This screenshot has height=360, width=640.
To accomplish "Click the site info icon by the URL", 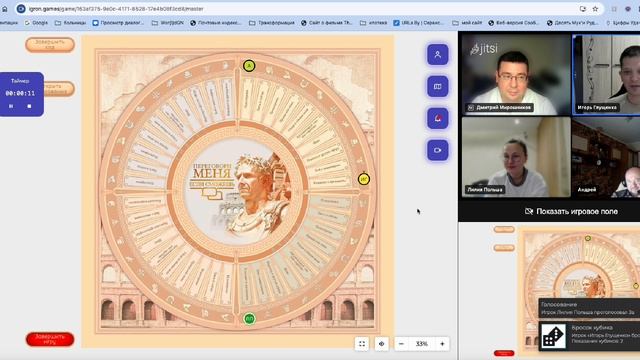I will pyautogui.click(x=21, y=9).
